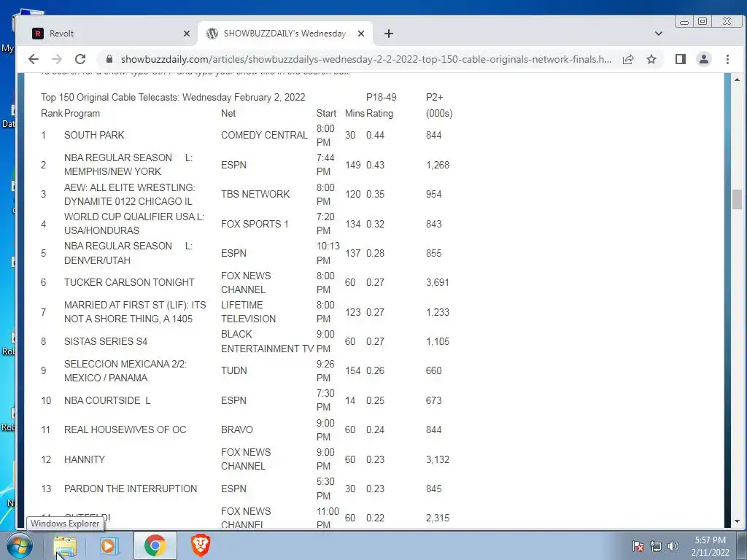This screenshot has height=560, width=747.
Task: Click the SISTAS SERIES S4 program
Action: coord(106,341)
